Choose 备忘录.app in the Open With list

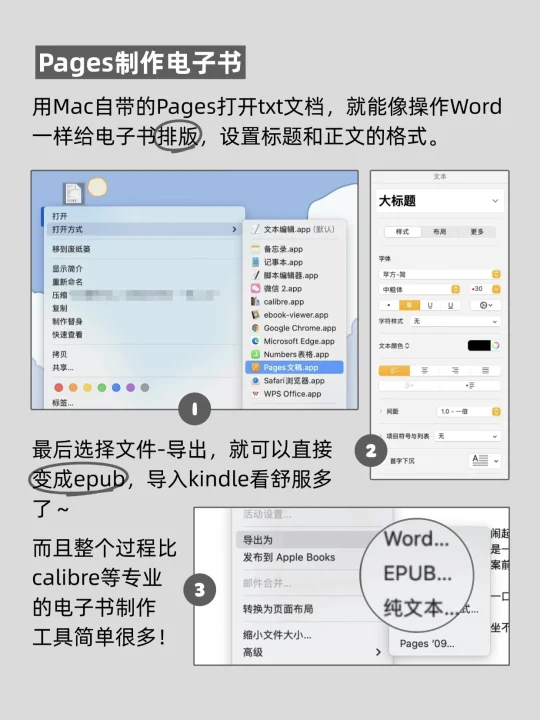pyautogui.click(x=294, y=249)
